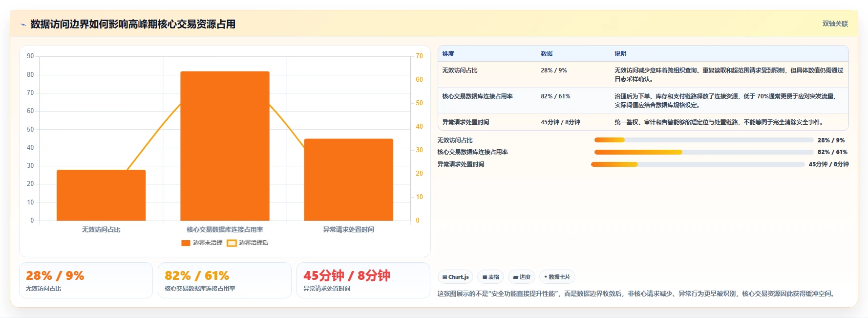The width and height of the screenshot is (868, 318).
Task: Open the 28% / 9% metric card
Action: (86, 280)
